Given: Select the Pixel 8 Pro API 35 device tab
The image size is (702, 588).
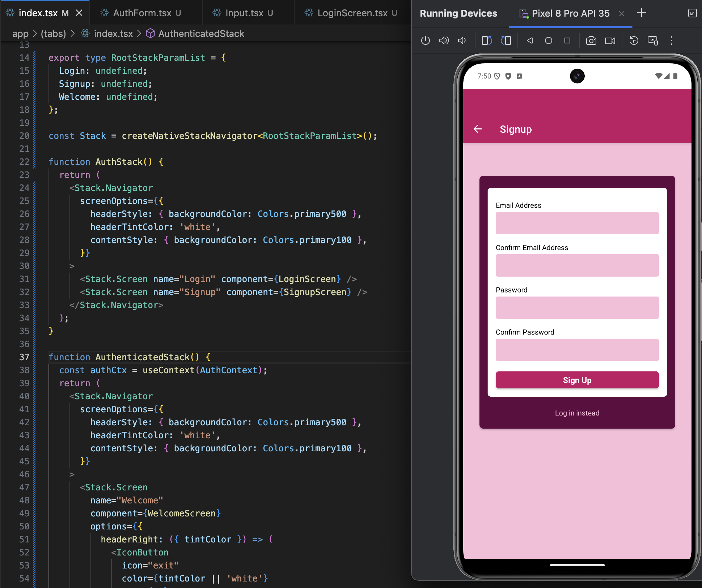Looking at the screenshot, I should [x=570, y=13].
